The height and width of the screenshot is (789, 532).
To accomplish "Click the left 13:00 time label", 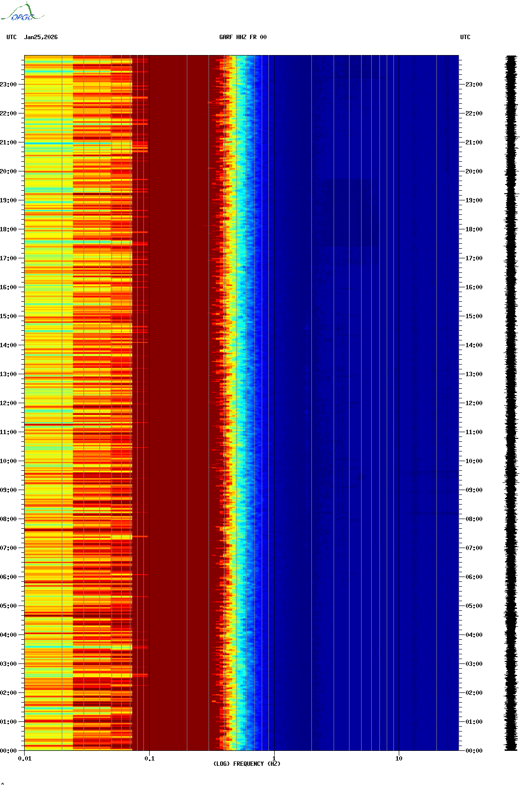I will pos(8,374).
